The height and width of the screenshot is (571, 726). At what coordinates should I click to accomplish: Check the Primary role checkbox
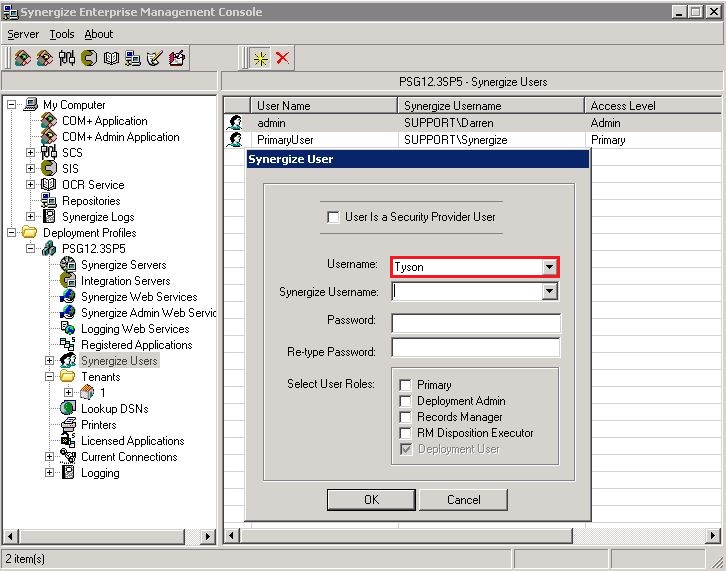coord(405,385)
